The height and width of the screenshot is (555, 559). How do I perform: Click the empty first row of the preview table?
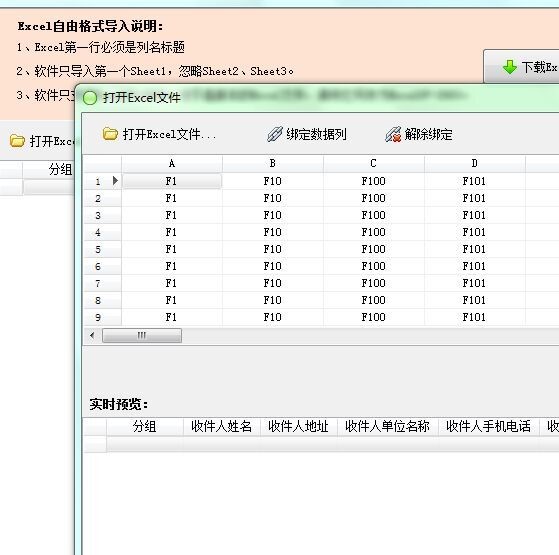321,444
